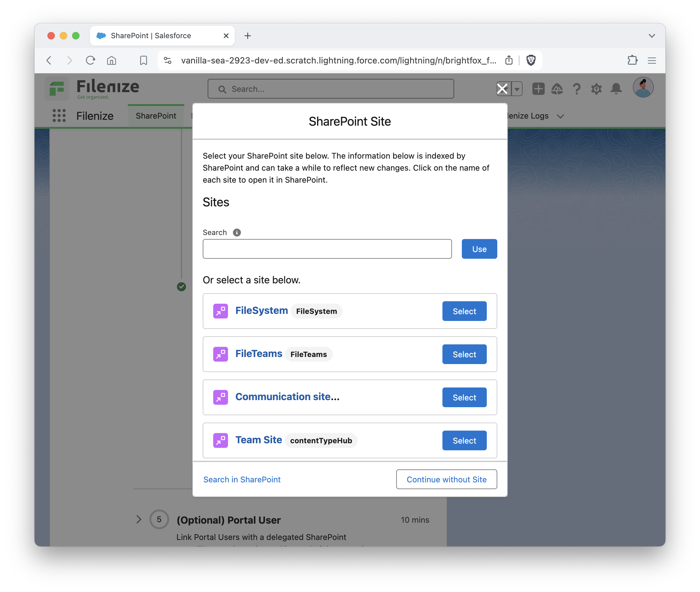Click the FileTeams site purple icon
Viewport: 700px width, 592px height.
220,354
